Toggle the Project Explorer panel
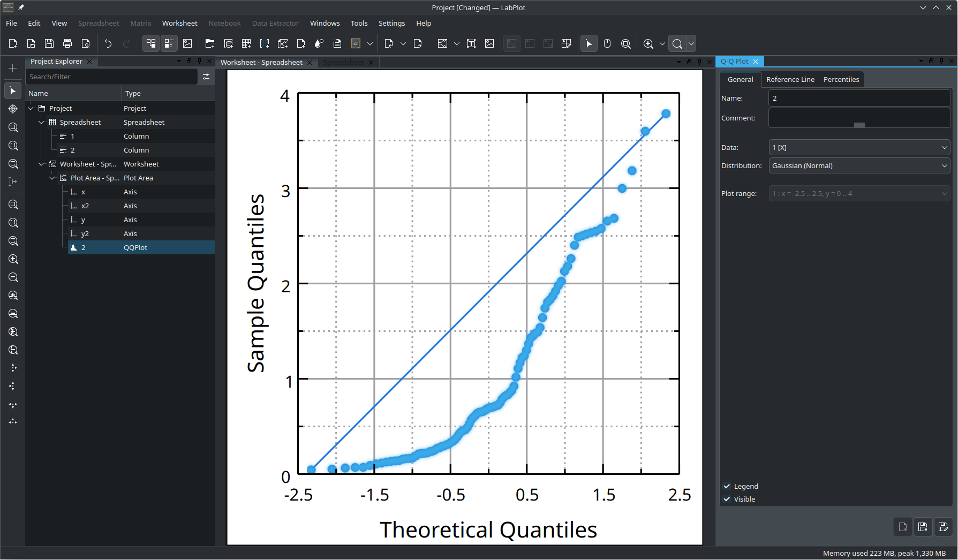Image resolution: width=958 pixels, height=560 pixels. click(150, 43)
